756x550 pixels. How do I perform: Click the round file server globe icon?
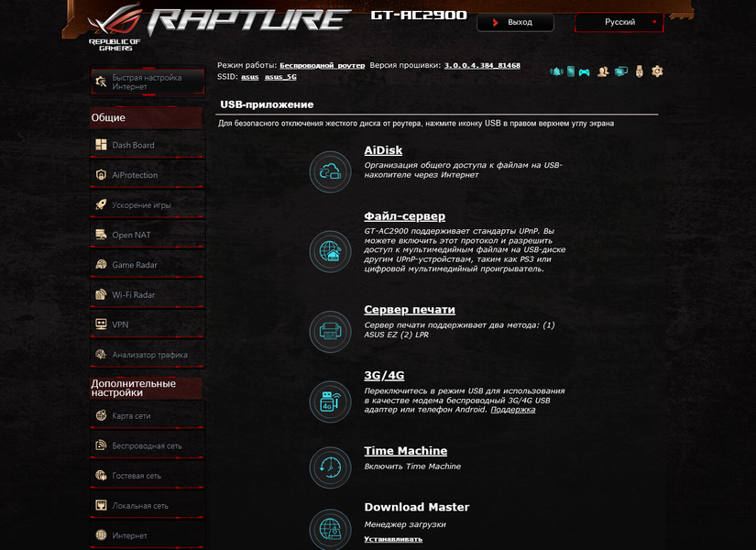coord(330,251)
